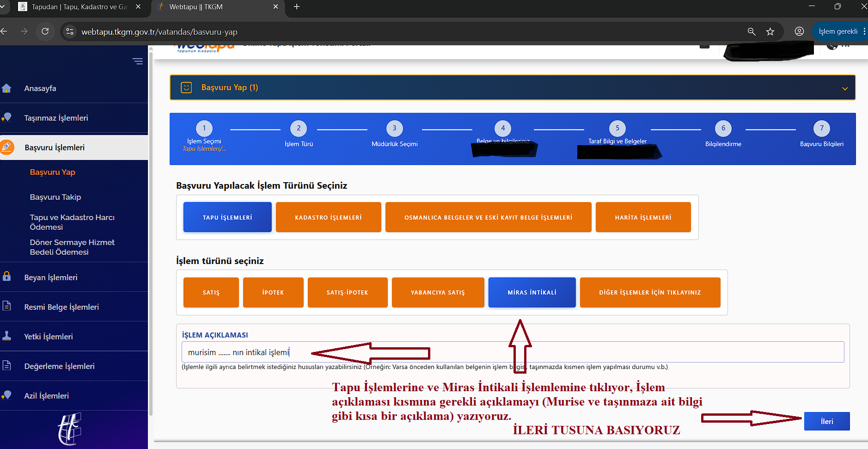This screenshot has height=449, width=868.
Task: Open the Anasayfa home icon
Action: pos(6,88)
